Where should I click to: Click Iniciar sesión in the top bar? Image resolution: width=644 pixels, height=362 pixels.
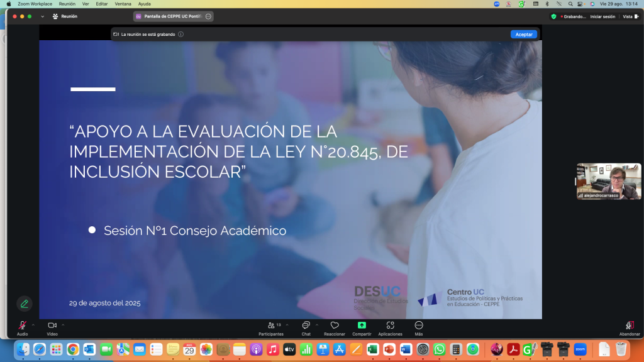[602, 16]
